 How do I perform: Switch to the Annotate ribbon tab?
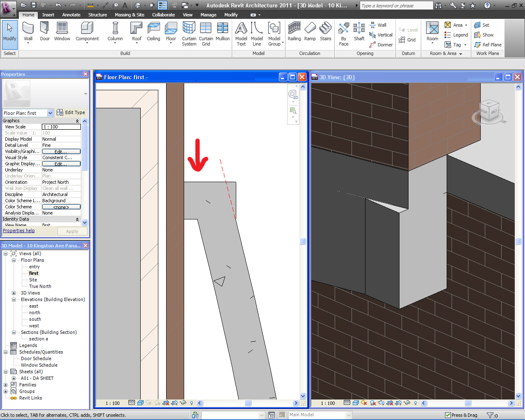[x=71, y=15]
